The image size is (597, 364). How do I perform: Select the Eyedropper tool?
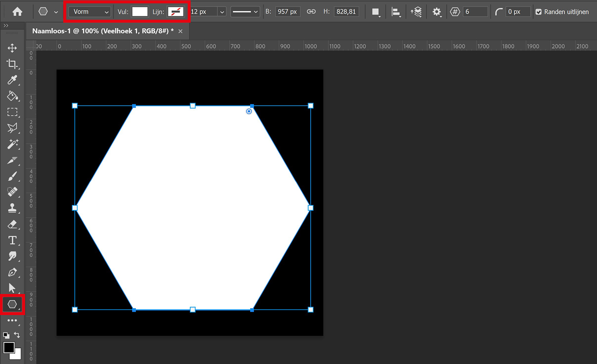(12, 80)
